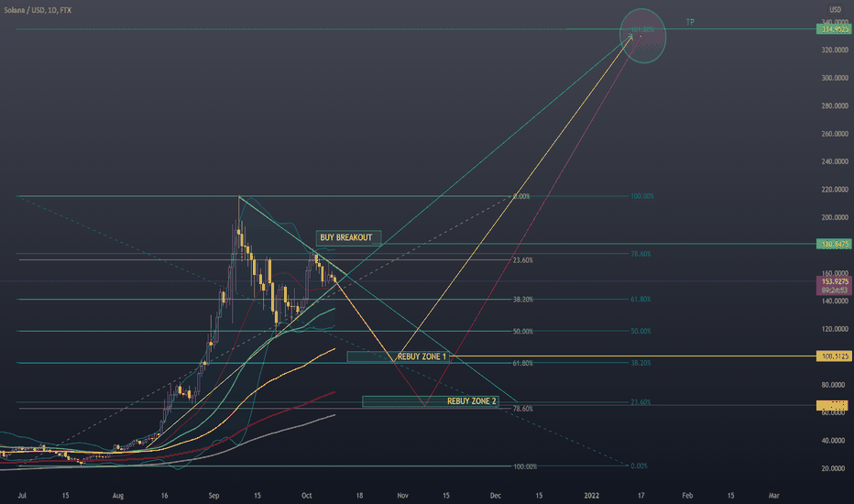Click 140.0000 on the price axis
The image size is (854, 504).
tap(835, 301)
